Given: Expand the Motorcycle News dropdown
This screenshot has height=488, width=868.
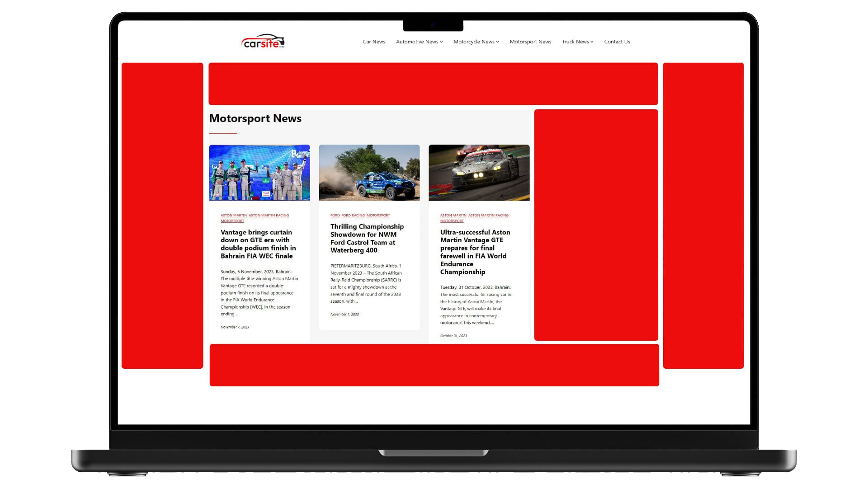Looking at the screenshot, I should [476, 42].
